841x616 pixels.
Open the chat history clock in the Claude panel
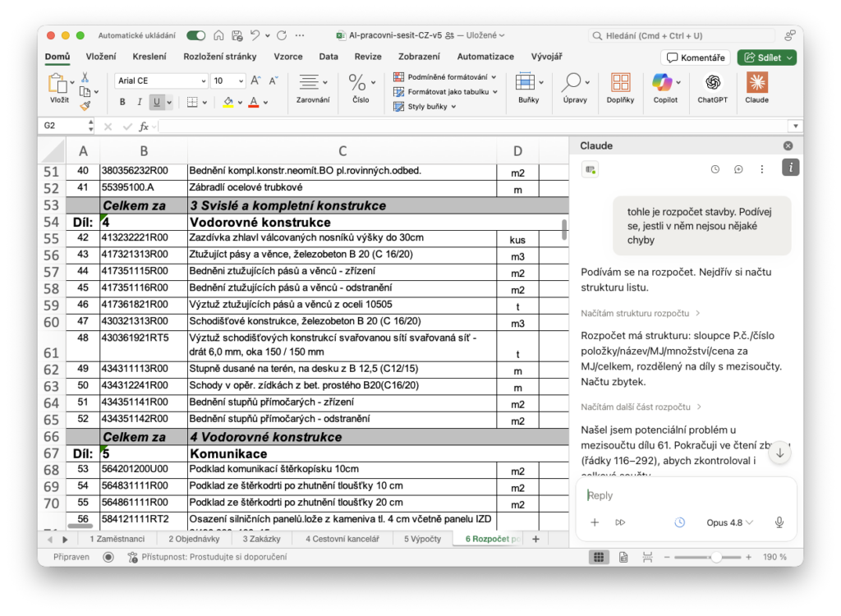coord(715,169)
